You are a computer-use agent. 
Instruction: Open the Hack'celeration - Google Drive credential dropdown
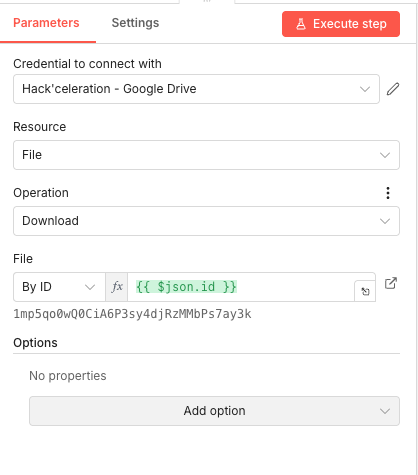[x=196, y=89]
